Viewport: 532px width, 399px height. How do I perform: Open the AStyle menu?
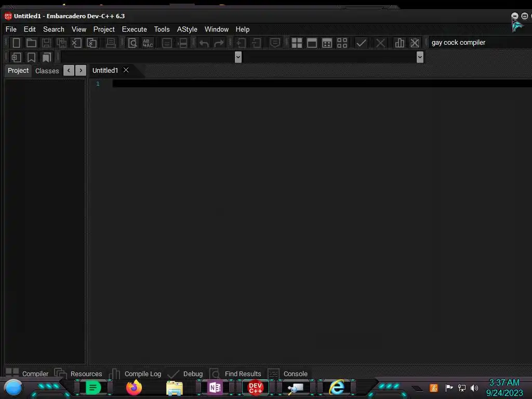coord(187,29)
